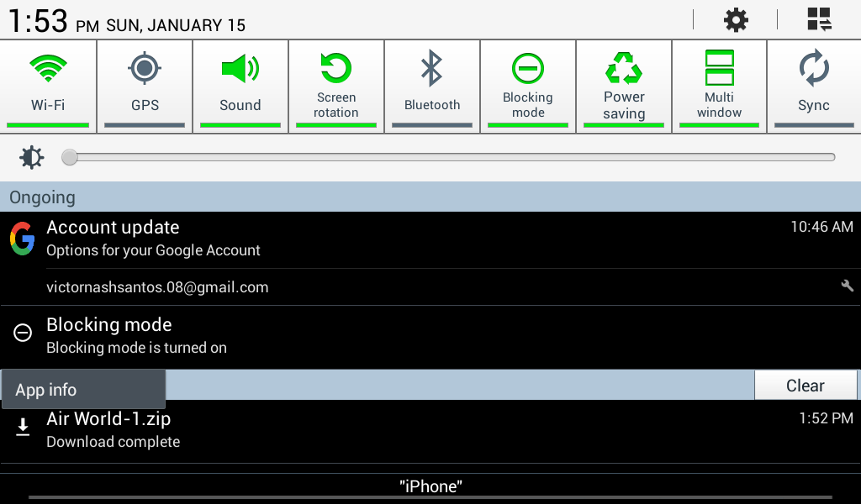The width and height of the screenshot is (861, 504).
Task: Tap the 10:46 AM notification timestamp
Action: [x=822, y=227]
